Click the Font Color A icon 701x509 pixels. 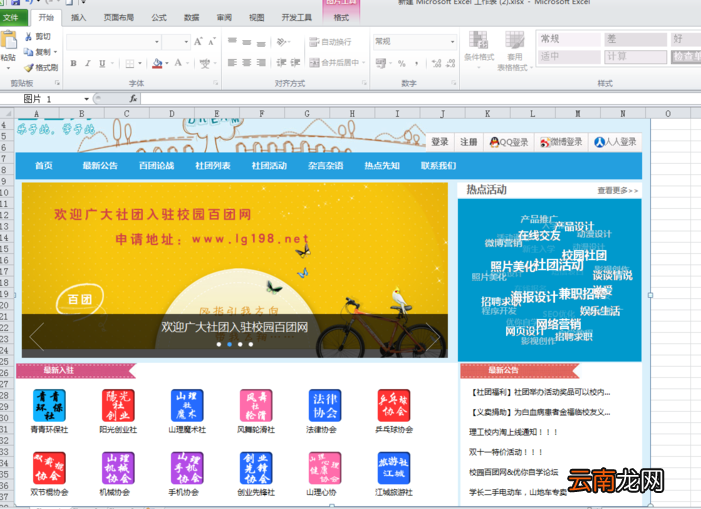(x=178, y=63)
